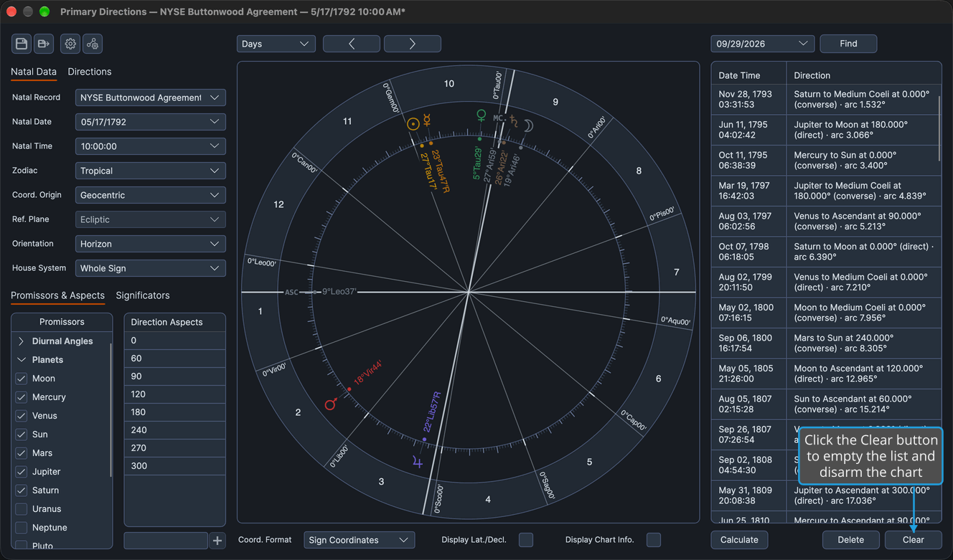Enable the Neptune promissor
The width and height of the screenshot is (953, 560).
coord(22,528)
